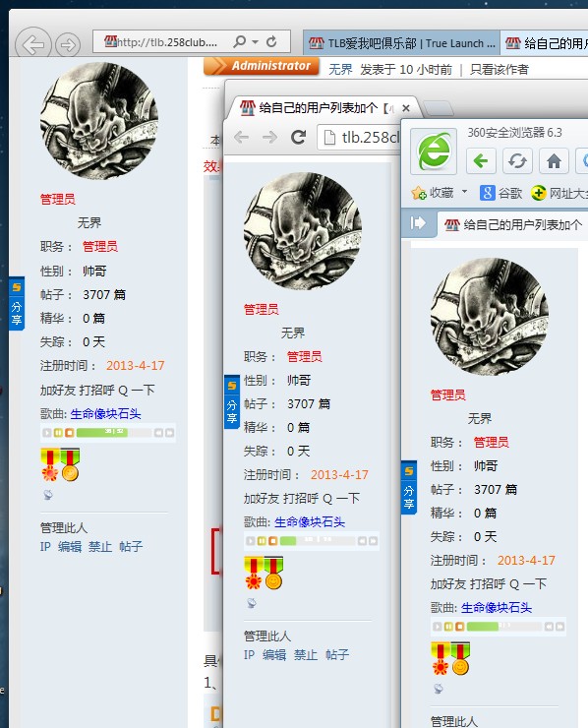The height and width of the screenshot is (728, 588).
Task: Refresh the page in IE address bar
Action: point(271,41)
